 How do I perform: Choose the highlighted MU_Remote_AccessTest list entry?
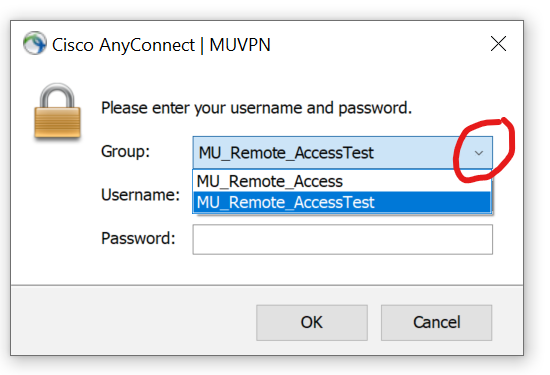(342, 202)
